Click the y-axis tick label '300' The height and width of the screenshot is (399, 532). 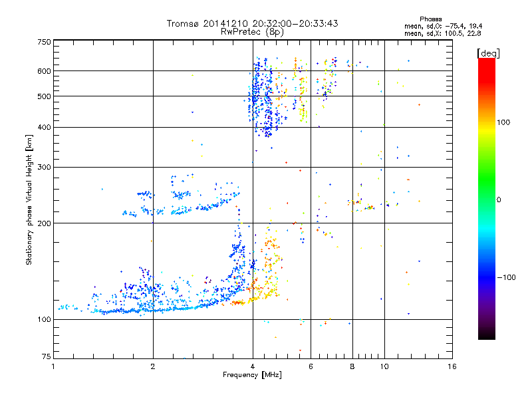click(44, 168)
